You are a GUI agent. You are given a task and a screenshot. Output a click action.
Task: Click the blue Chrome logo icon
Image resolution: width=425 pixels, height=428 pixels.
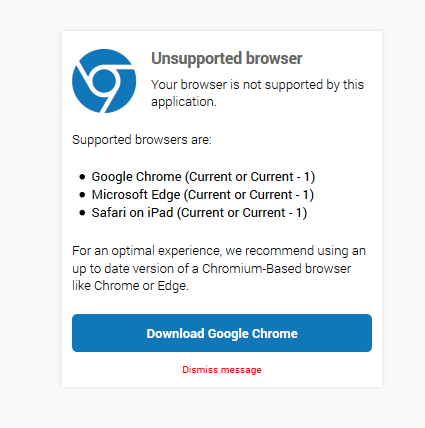[104, 81]
